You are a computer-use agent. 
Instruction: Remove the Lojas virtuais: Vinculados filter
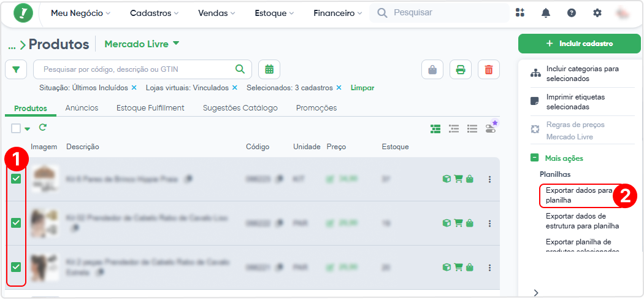pyautogui.click(x=234, y=88)
